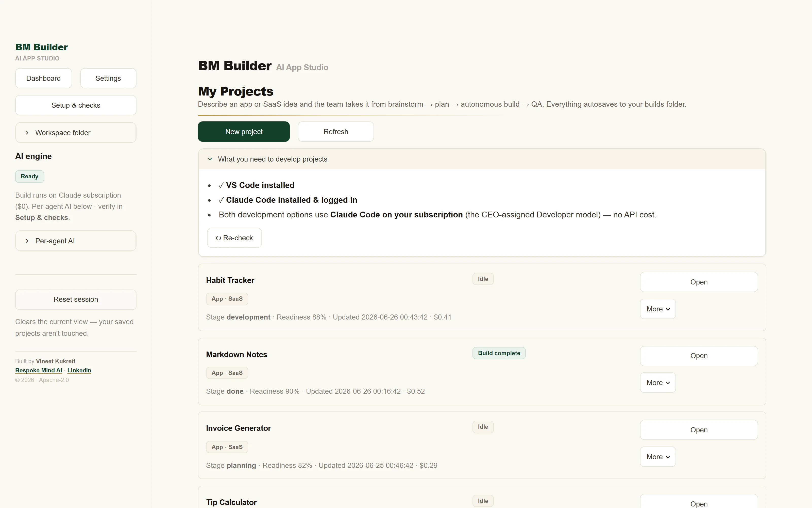Click Habit Tracker's 'Stage development' details line

tap(329, 317)
